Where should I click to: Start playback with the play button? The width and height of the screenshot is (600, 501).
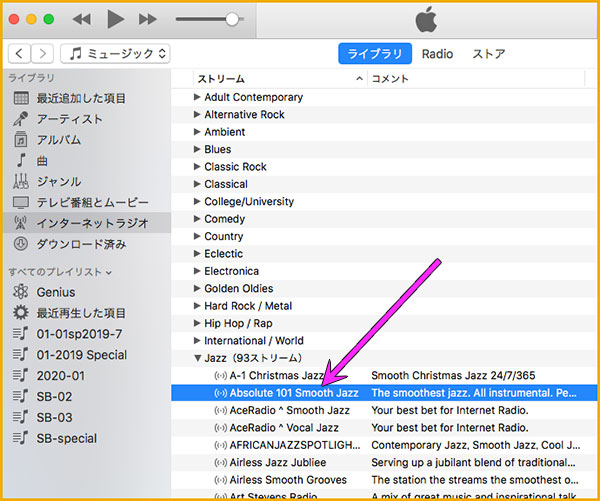coord(116,19)
